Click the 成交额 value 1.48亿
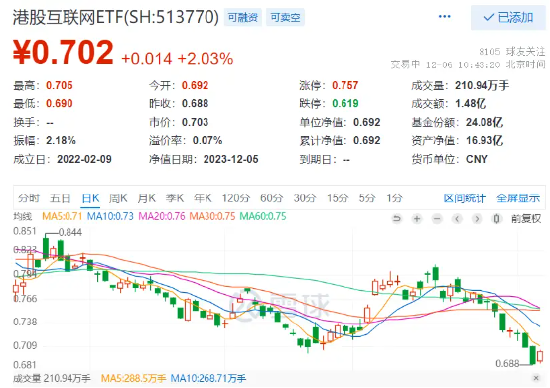 click(470, 103)
